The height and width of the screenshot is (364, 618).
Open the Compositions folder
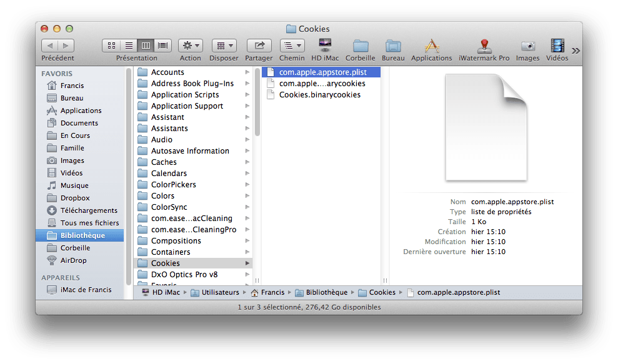(x=194, y=241)
